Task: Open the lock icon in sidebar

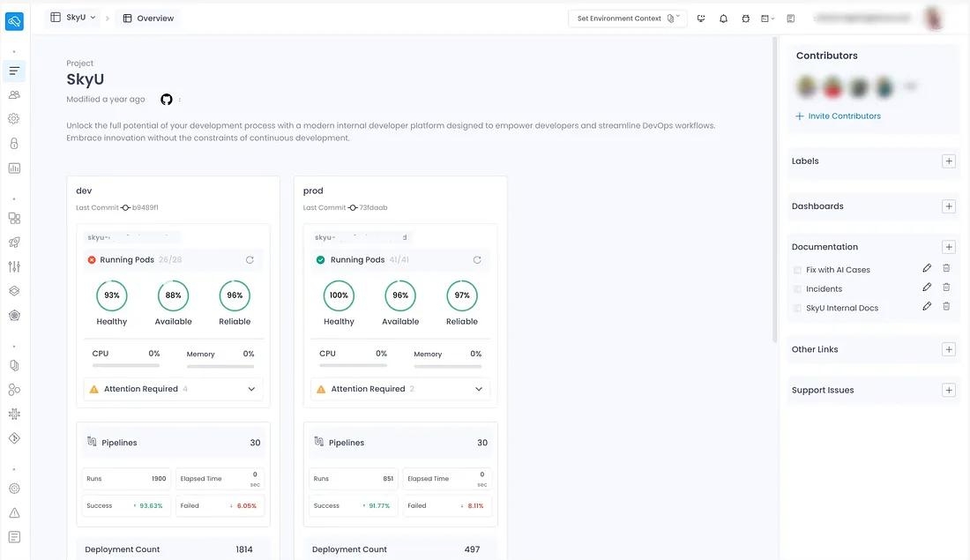Action: click(x=14, y=143)
